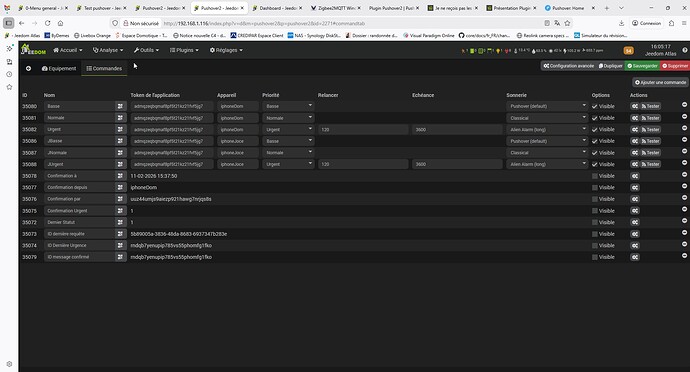This screenshot has height=372, width=690.
Task: Toggle Visible checkbox for JUrgent command
Action: tap(595, 164)
